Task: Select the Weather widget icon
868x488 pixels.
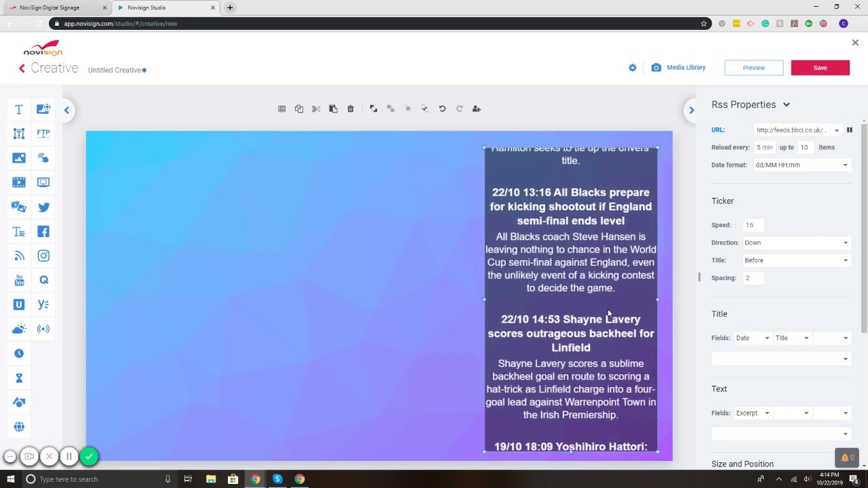Action: (x=19, y=329)
